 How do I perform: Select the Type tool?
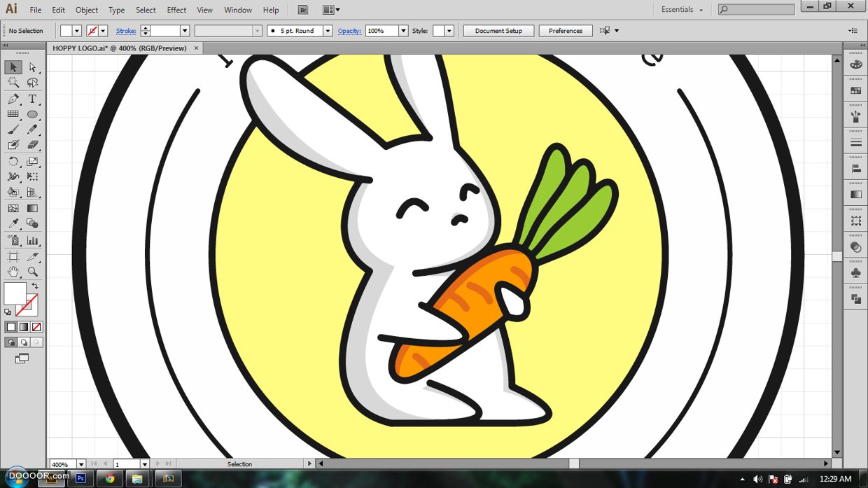32,99
